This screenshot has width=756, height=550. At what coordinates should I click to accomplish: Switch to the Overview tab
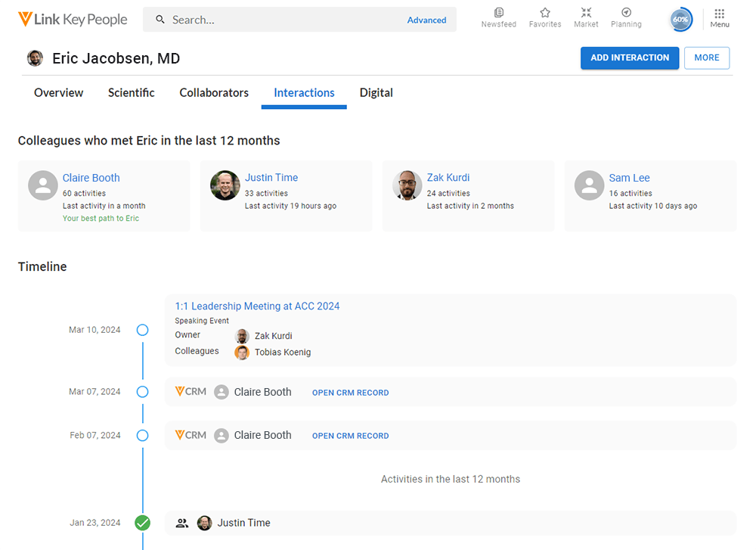(58, 93)
